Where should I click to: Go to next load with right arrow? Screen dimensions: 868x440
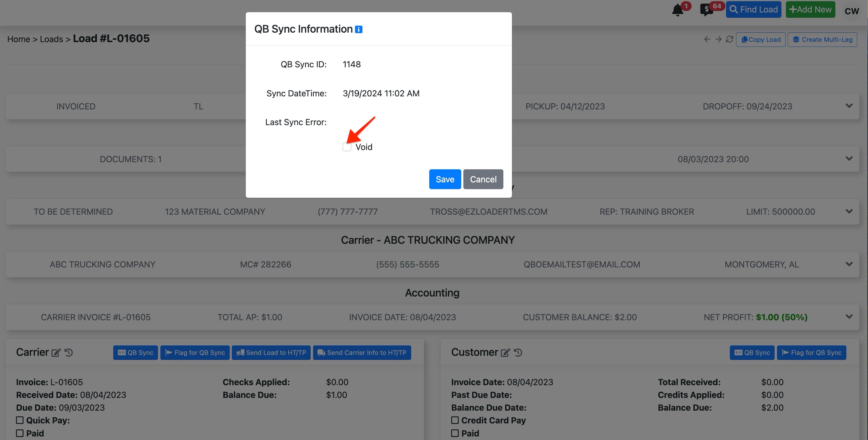coord(718,39)
